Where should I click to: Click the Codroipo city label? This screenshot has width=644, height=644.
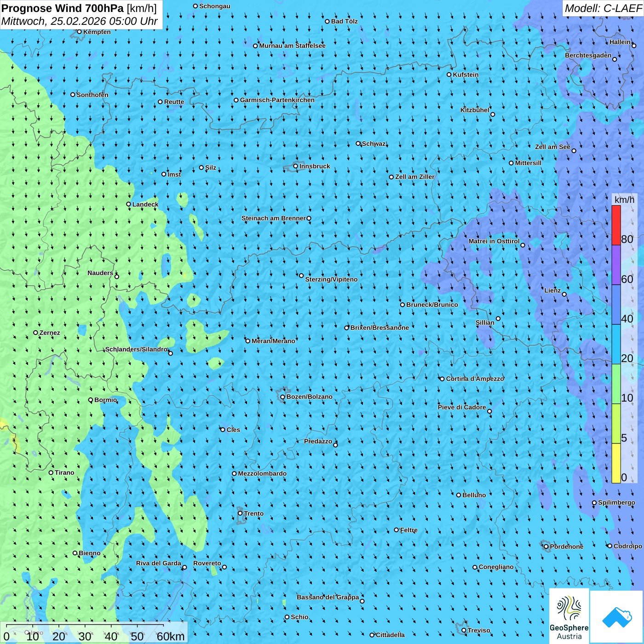pos(628,546)
